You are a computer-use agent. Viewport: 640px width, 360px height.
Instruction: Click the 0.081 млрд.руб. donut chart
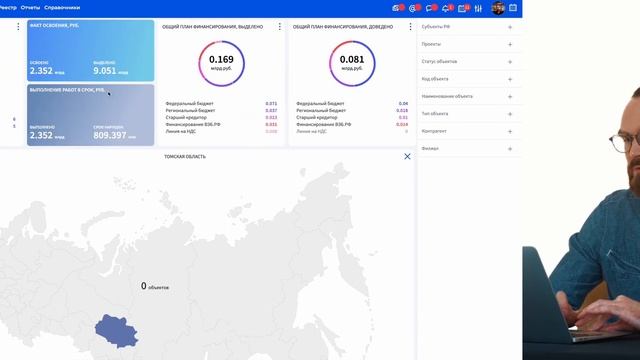(352, 63)
